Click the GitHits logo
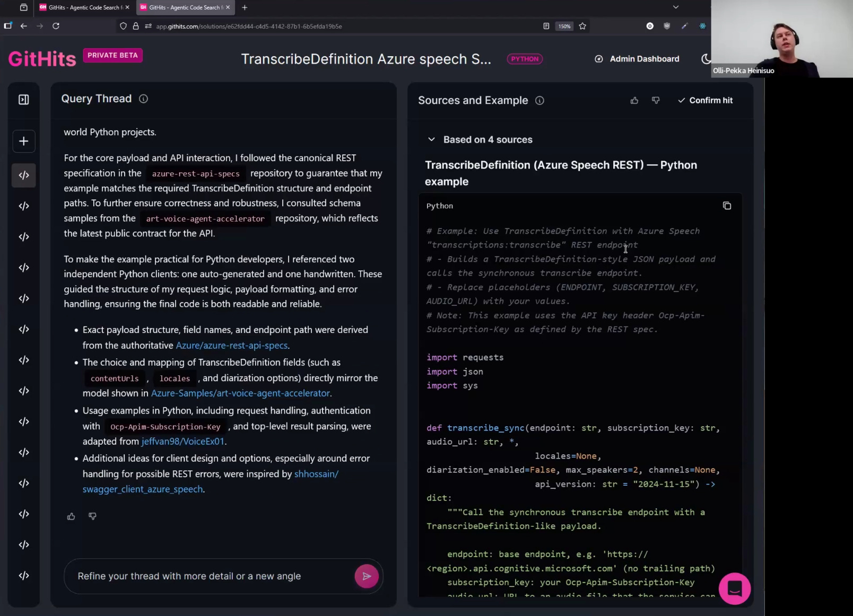 pyautogui.click(x=42, y=59)
